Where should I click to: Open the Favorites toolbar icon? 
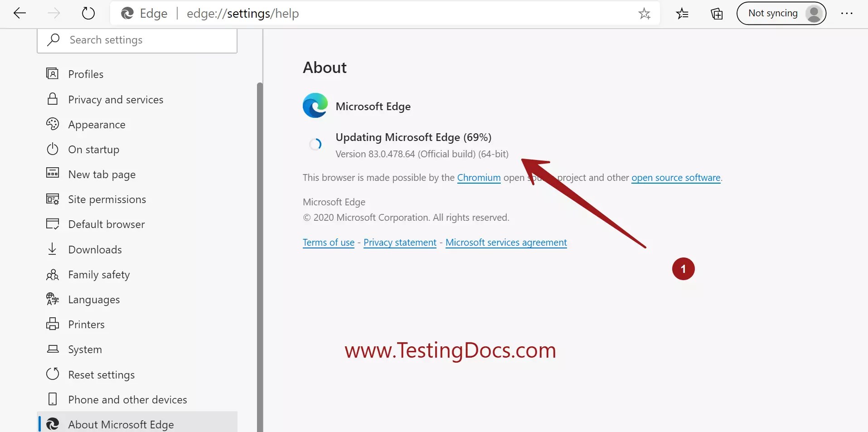(682, 14)
